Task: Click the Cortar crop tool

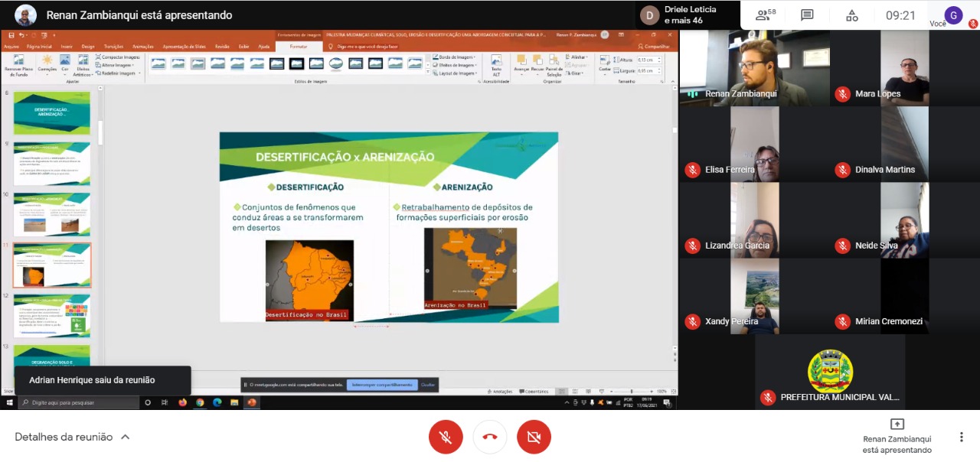Action: (x=605, y=64)
